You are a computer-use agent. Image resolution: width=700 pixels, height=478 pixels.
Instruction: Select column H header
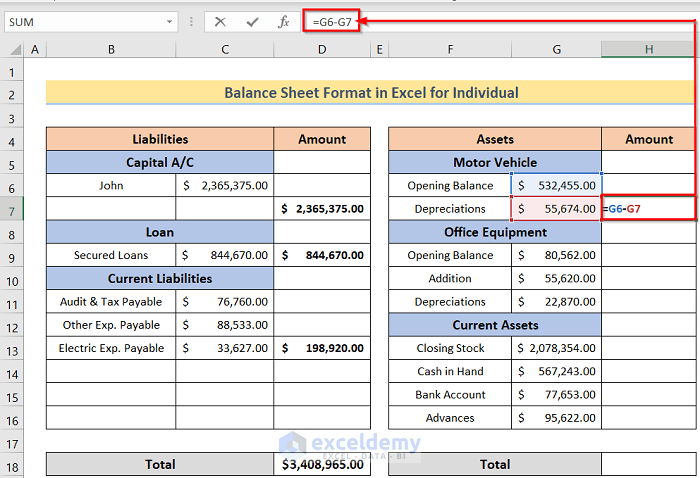point(649,49)
